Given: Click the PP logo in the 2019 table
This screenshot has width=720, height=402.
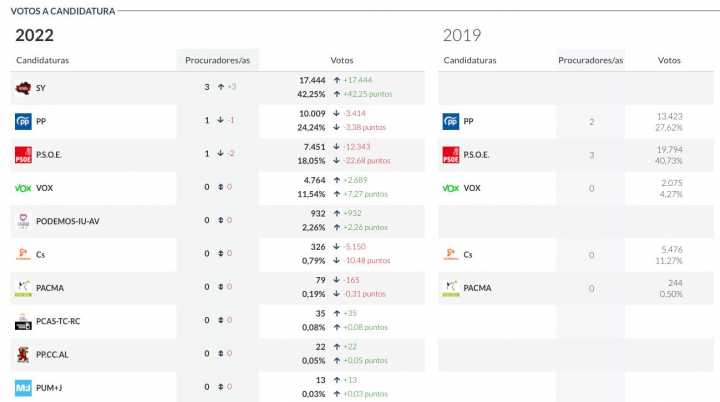Looking at the screenshot, I should pos(450,121).
